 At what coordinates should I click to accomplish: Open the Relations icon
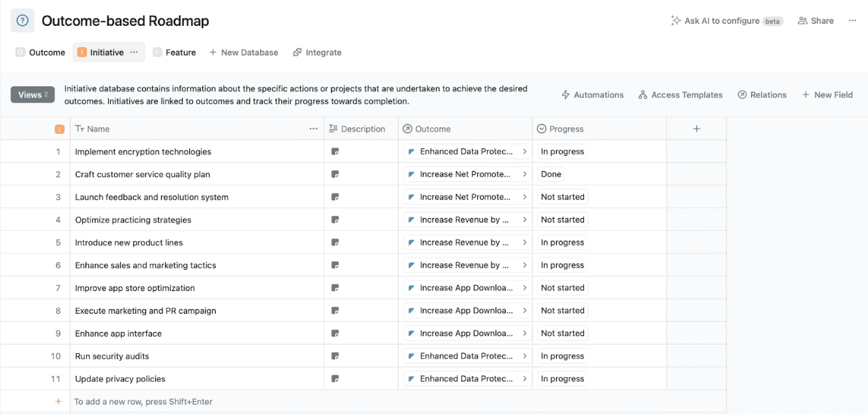pyautogui.click(x=743, y=95)
